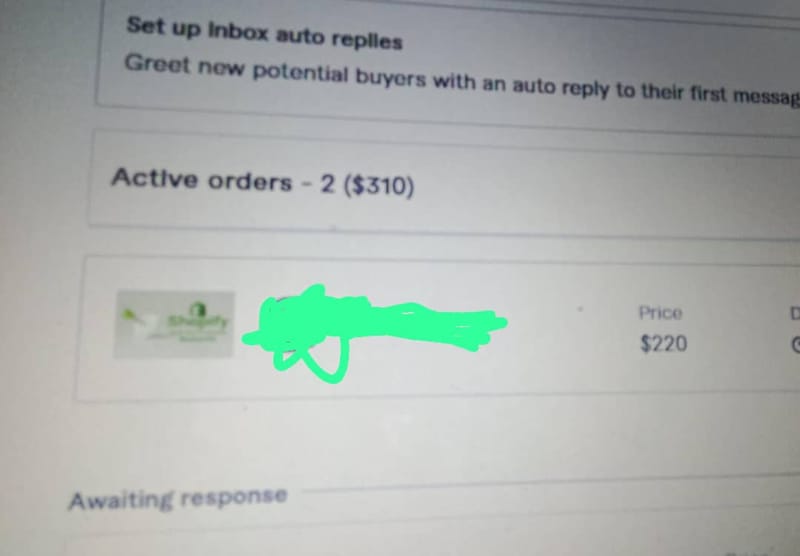Viewport: 800px width, 556px height.
Task: Click the cut-off 'D' column label
Action: point(795,314)
